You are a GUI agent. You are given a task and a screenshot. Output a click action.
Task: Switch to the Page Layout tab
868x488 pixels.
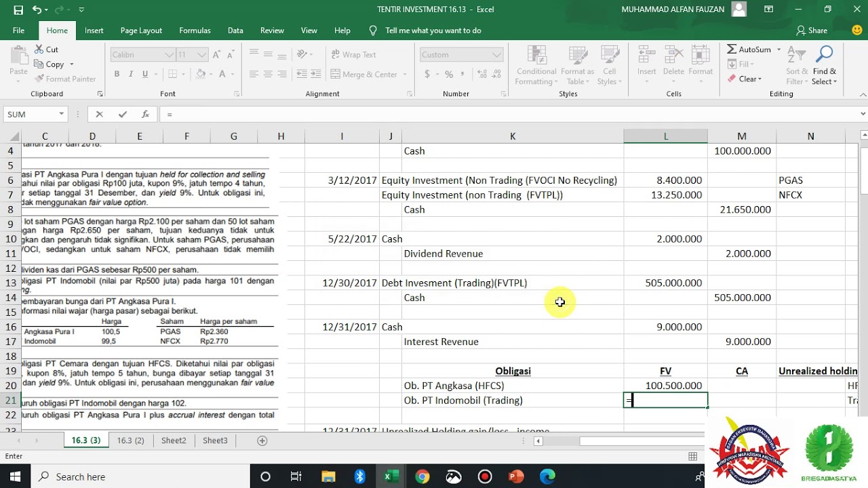point(141,30)
